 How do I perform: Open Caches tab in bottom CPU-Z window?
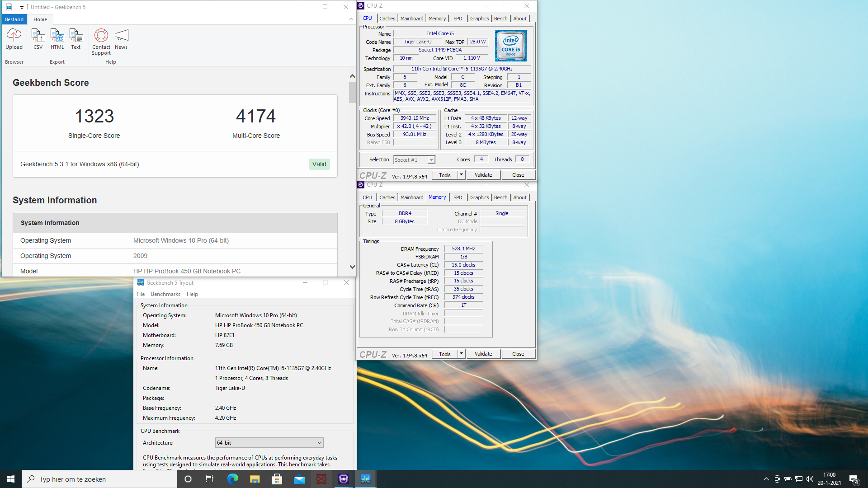click(387, 197)
